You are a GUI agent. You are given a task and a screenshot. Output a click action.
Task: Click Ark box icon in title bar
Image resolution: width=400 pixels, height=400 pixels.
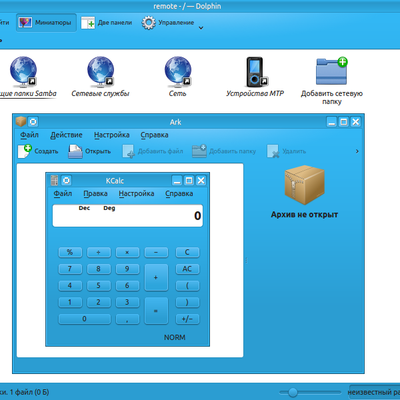pyautogui.click(x=21, y=122)
